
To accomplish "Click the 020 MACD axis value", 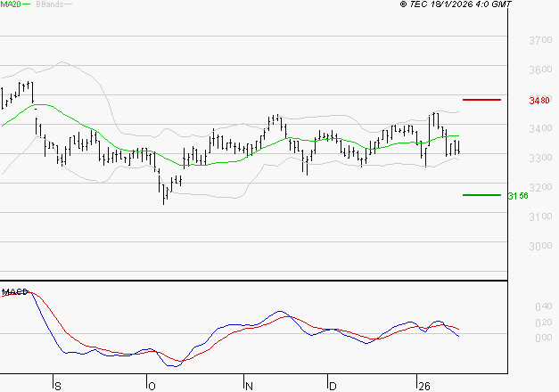I will point(543,323).
